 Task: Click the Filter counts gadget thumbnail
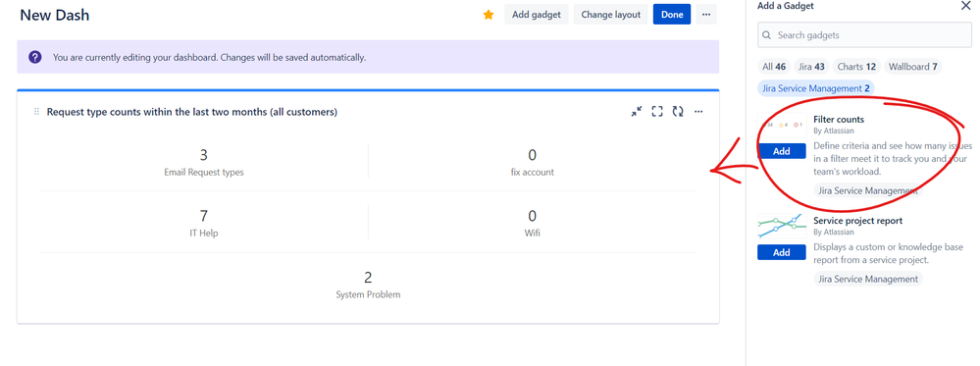[781, 126]
